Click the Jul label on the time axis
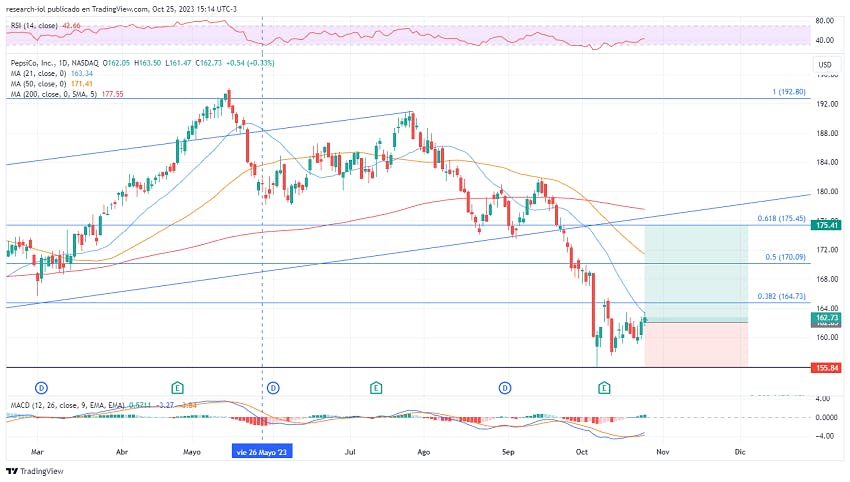Viewport: 850px width, 482px height. [x=350, y=452]
